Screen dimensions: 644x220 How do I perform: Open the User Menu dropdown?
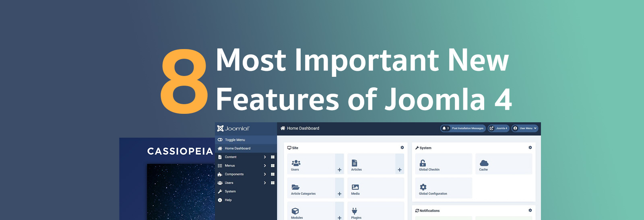[525, 128]
